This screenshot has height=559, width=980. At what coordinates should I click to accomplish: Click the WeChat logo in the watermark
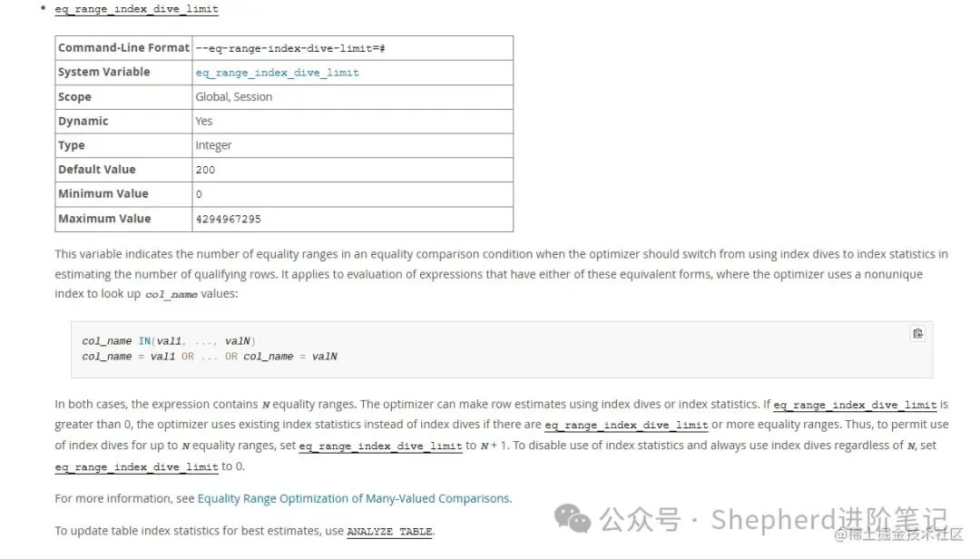pos(573,519)
